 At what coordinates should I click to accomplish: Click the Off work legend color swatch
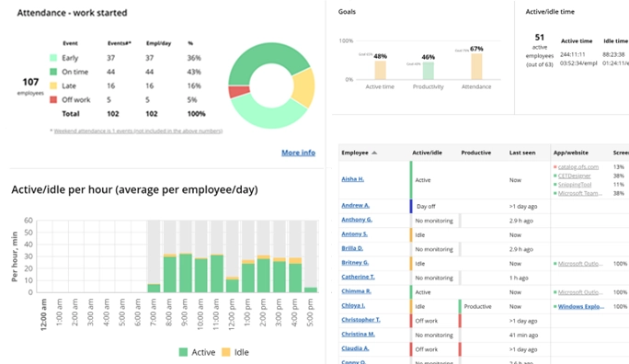(x=53, y=99)
